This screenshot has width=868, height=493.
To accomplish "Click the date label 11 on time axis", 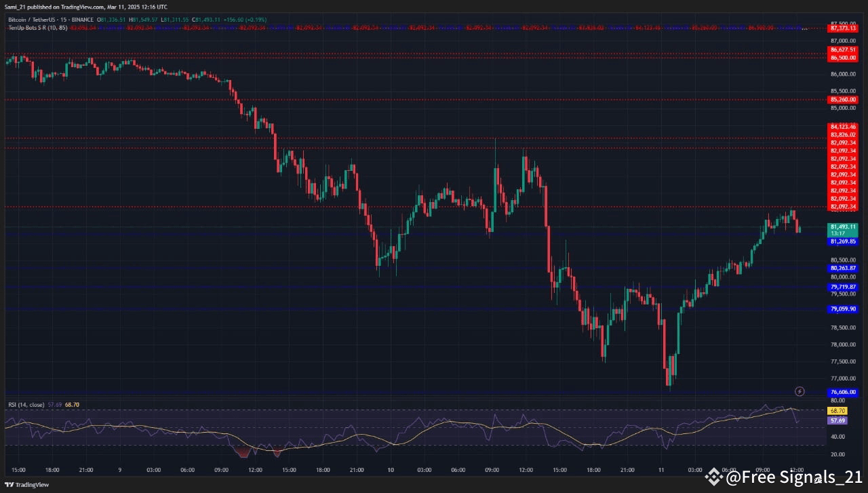I will click(661, 470).
